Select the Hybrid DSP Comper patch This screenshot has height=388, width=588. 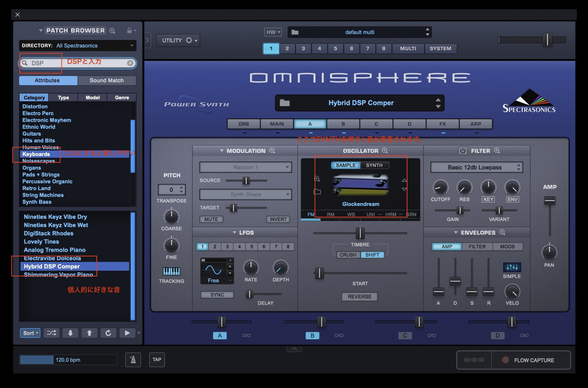tap(52, 266)
